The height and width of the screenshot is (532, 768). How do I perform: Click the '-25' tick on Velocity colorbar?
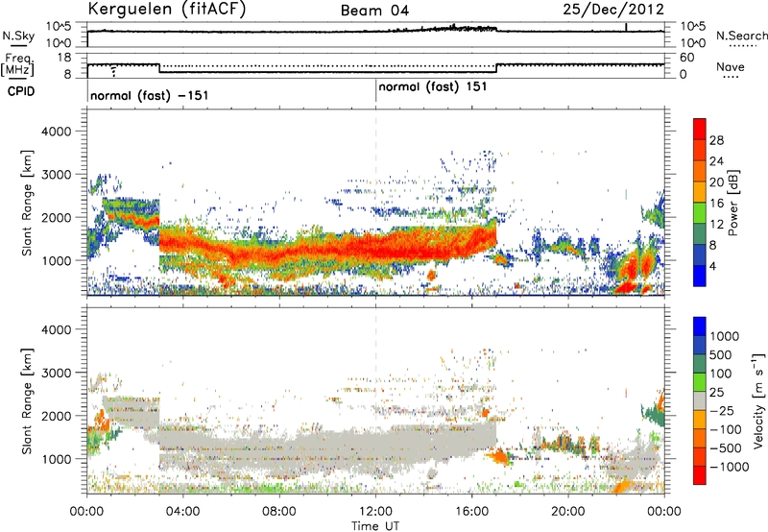click(722, 410)
